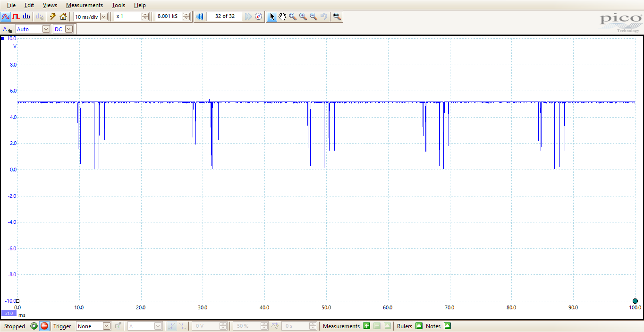Open Channel A options button
The width and height of the screenshot is (644, 332).
click(7, 29)
